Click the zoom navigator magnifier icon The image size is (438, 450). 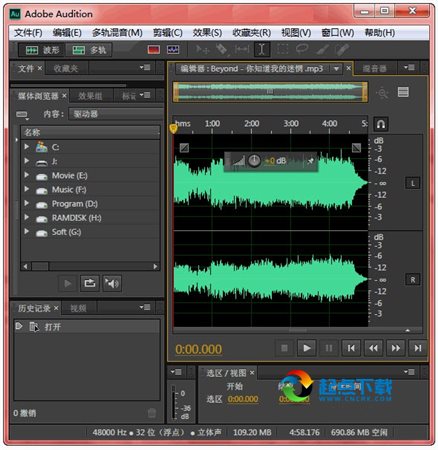[x=382, y=92]
